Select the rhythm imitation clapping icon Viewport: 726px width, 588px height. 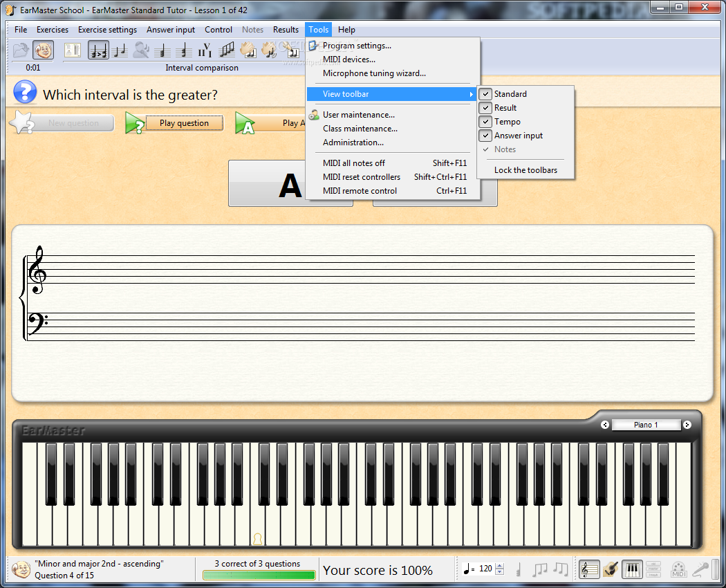[x=269, y=50]
